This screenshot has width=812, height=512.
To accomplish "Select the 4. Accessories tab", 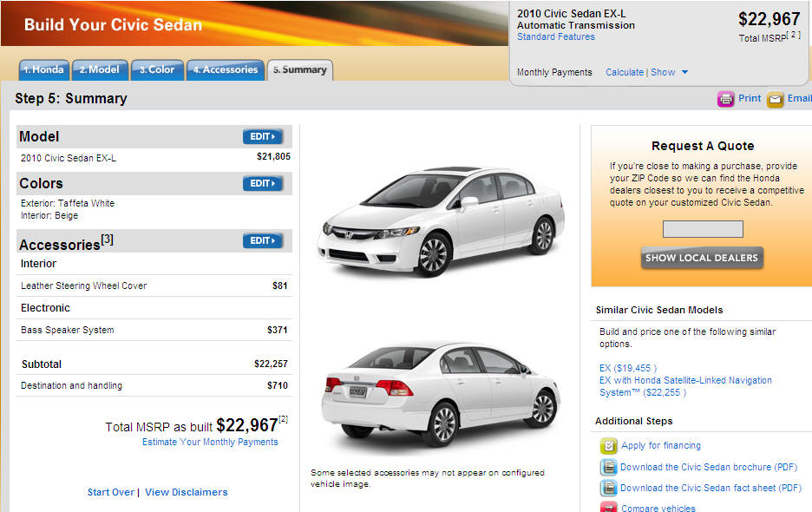I will coord(226,70).
